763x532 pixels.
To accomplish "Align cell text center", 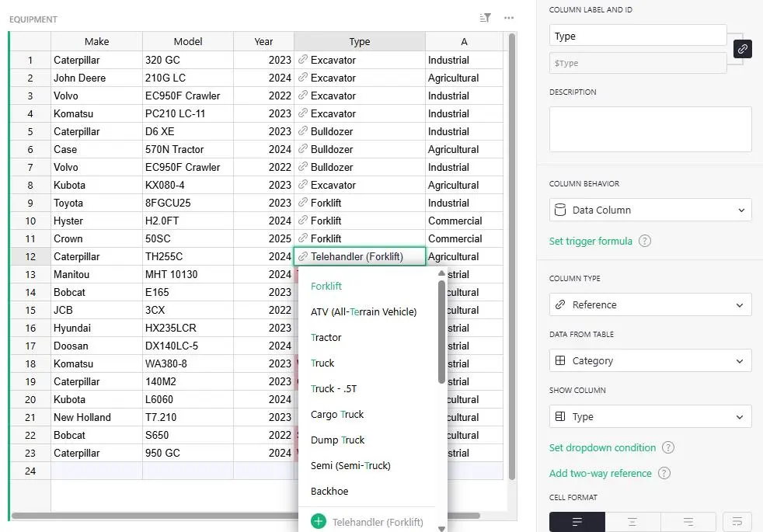I will [632, 522].
